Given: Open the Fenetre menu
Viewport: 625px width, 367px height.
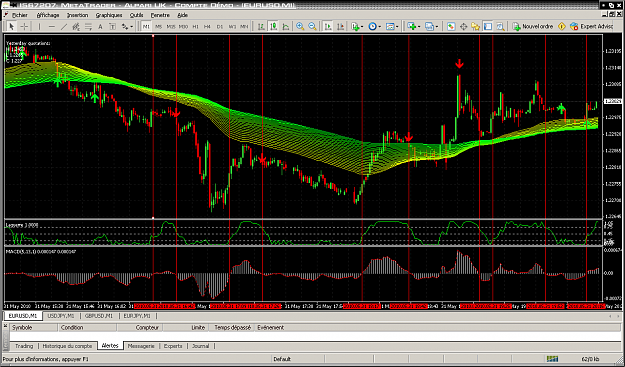Looking at the screenshot, I should click(160, 15).
